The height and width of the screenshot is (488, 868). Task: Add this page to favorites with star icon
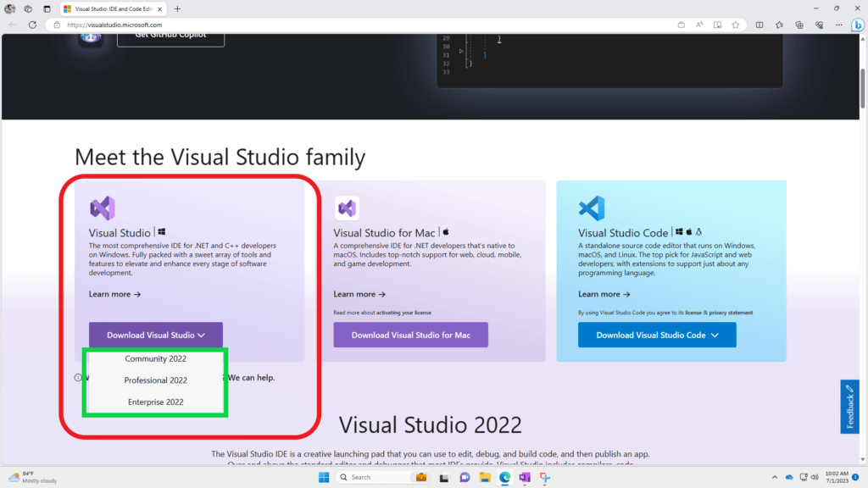coord(735,25)
